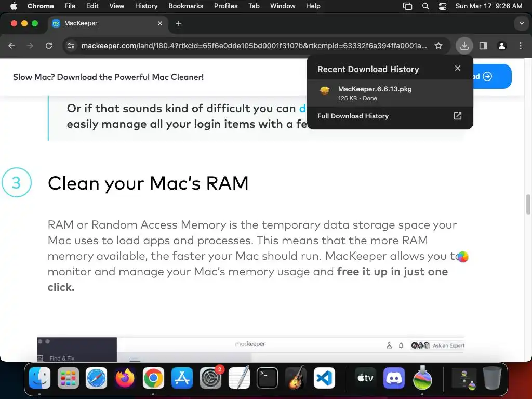Open the Bookmarks menu
This screenshot has height=399, width=532.
tap(185, 6)
